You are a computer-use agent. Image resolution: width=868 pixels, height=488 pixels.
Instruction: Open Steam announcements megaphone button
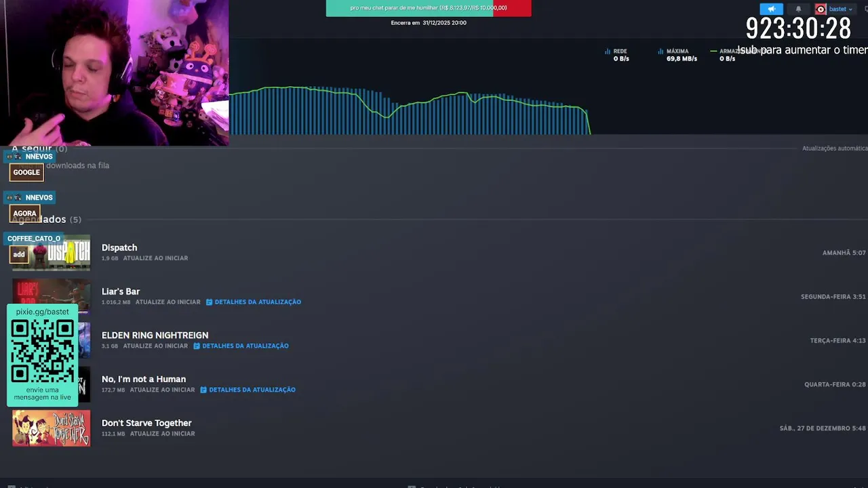click(771, 9)
